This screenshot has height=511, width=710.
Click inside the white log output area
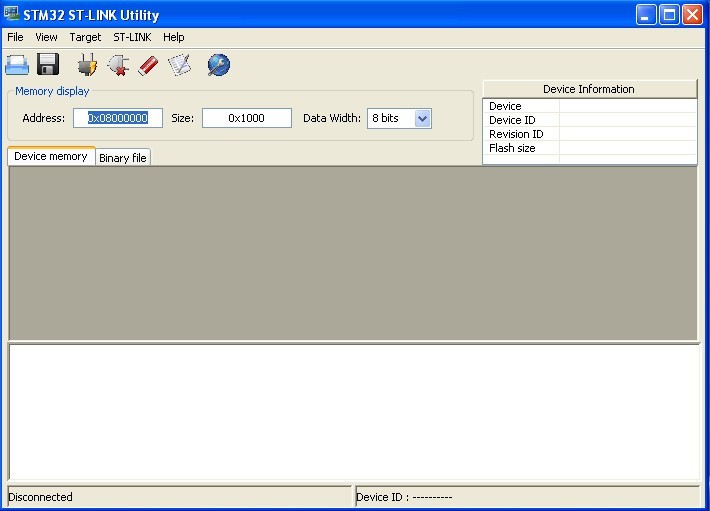click(x=355, y=412)
